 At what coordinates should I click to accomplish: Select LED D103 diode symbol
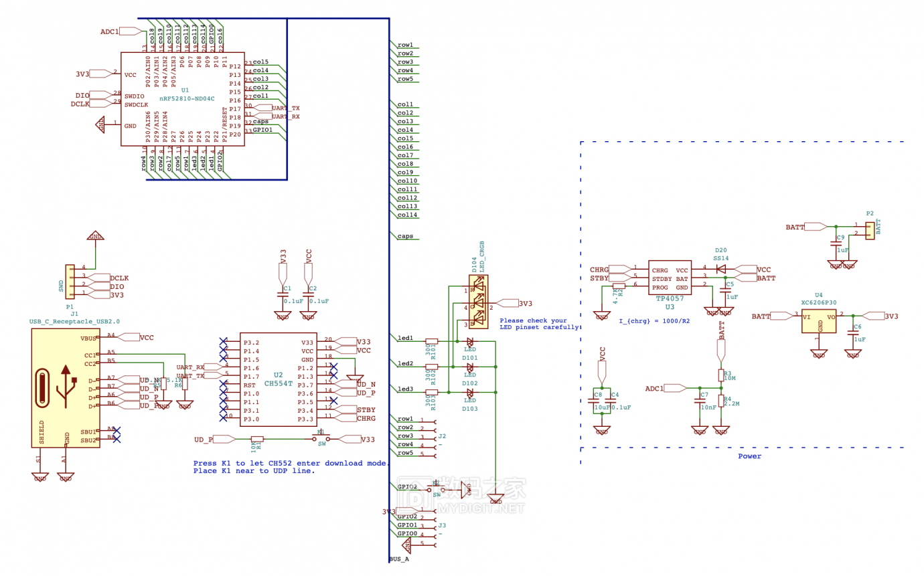pyautogui.click(x=470, y=392)
